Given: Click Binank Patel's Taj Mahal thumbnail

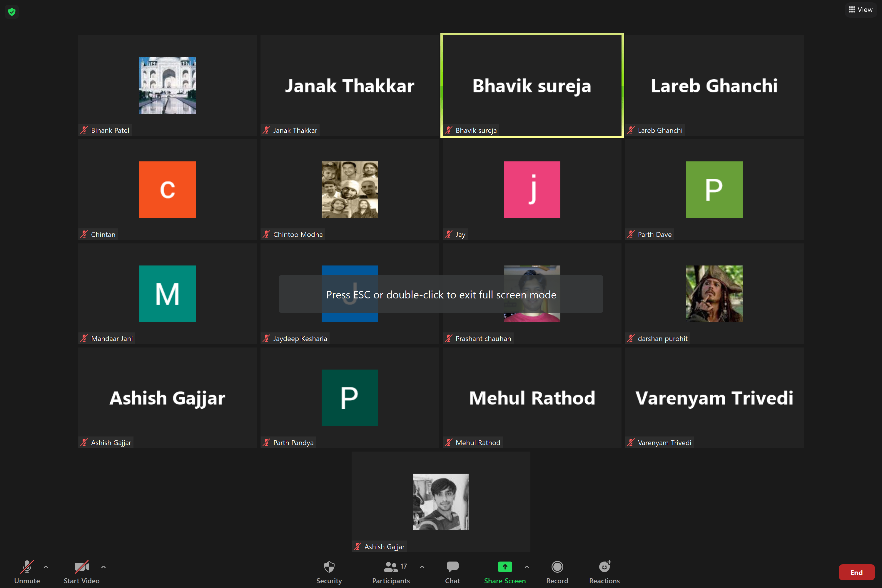Looking at the screenshot, I should (167, 86).
